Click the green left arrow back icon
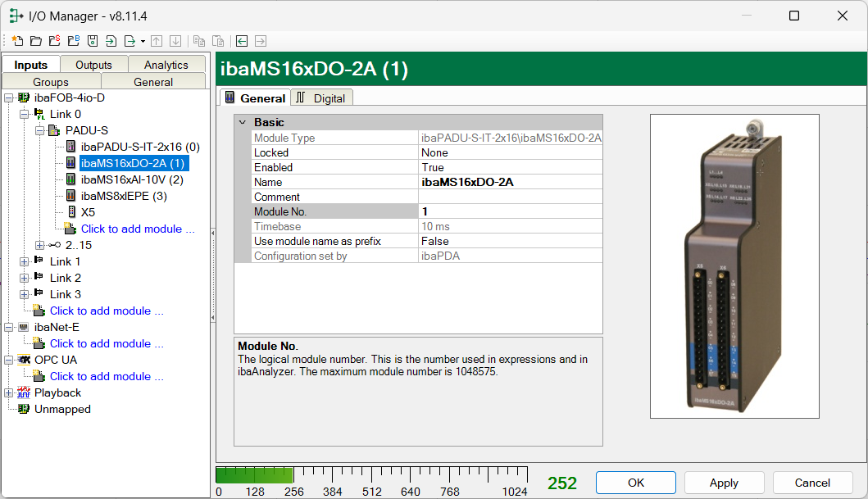 click(242, 41)
